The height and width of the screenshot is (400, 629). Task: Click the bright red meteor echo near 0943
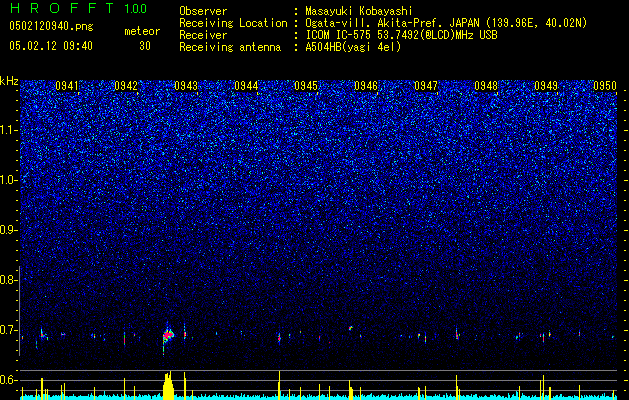(x=168, y=334)
